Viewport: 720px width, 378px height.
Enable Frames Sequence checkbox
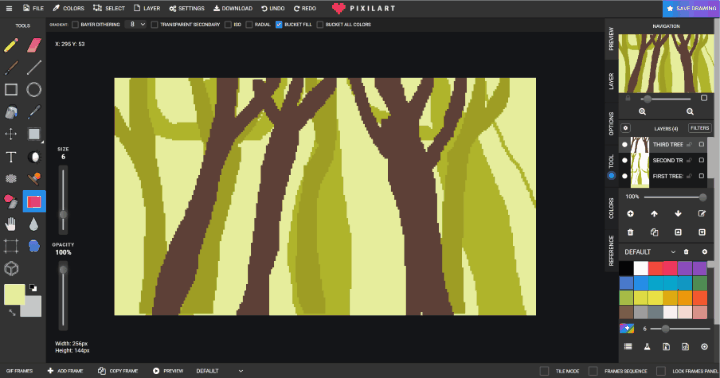[593, 371]
